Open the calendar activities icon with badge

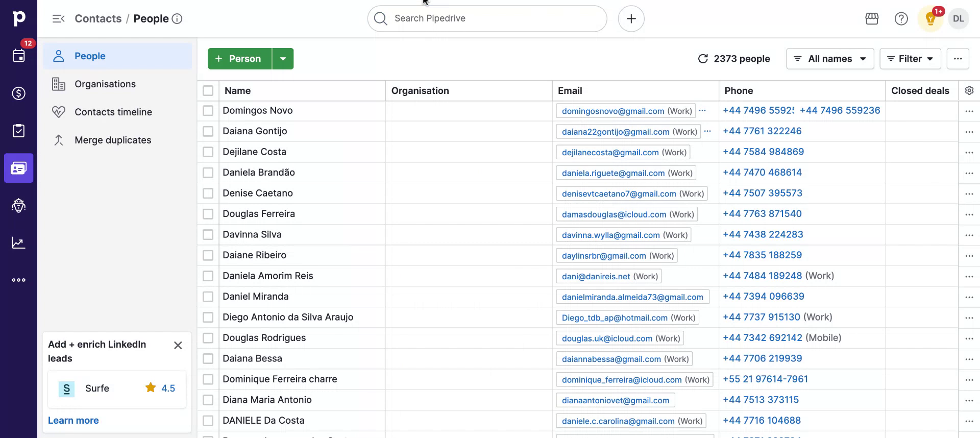(x=18, y=56)
